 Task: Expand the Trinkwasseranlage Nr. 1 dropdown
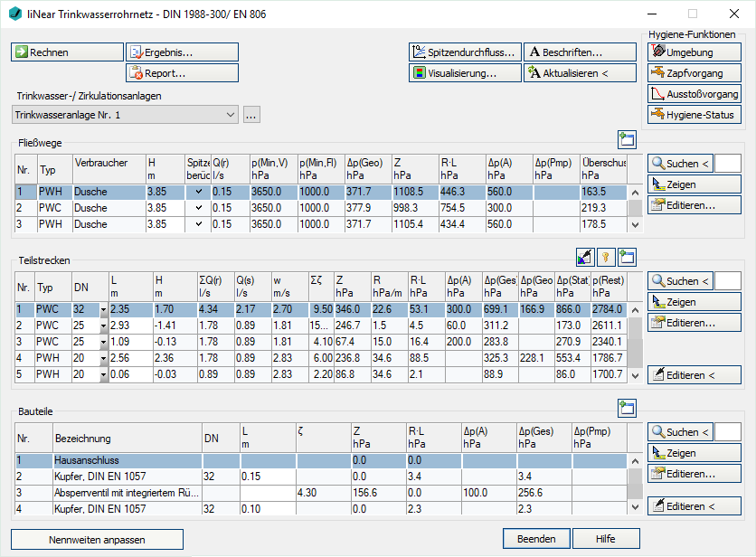point(231,115)
